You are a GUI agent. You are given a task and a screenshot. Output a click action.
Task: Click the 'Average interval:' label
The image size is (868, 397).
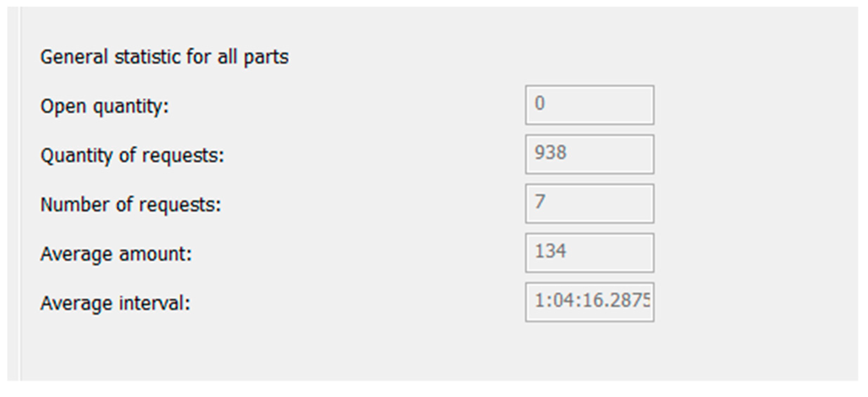[x=115, y=303]
